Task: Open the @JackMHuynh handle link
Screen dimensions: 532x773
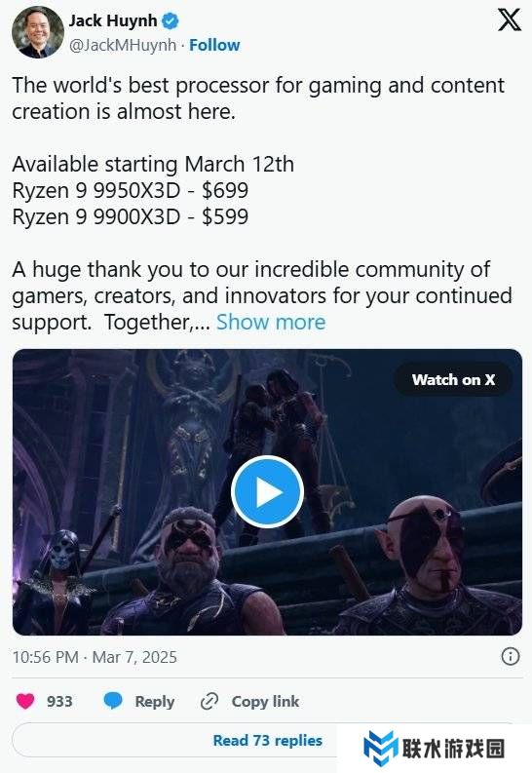Action: pyautogui.click(x=122, y=45)
